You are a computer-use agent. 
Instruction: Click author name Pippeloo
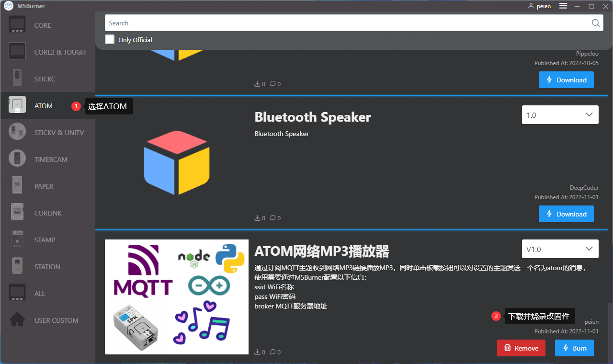[587, 54]
